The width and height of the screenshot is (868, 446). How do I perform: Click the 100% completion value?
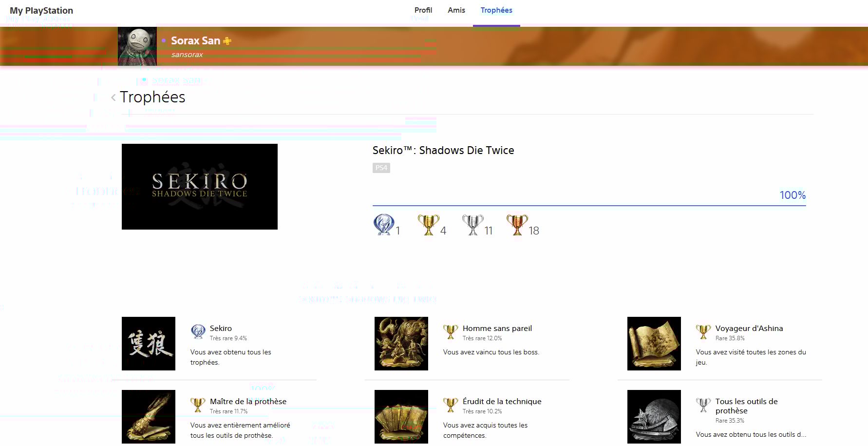(793, 195)
